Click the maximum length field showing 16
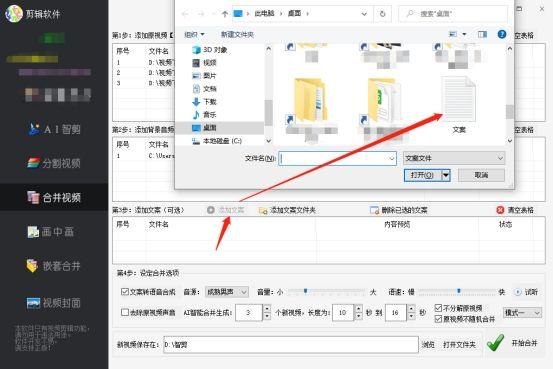Image resolution: width=553 pixels, height=369 pixels. (x=395, y=313)
